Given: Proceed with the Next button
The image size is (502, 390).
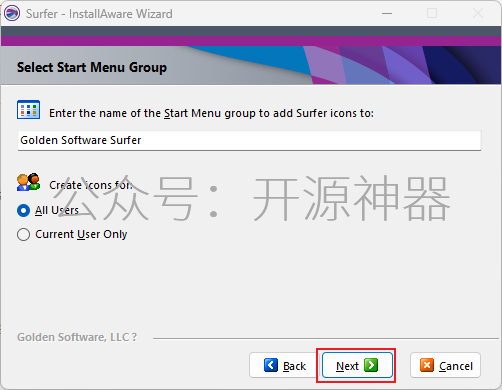Looking at the screenshot, I should [357, 365].
